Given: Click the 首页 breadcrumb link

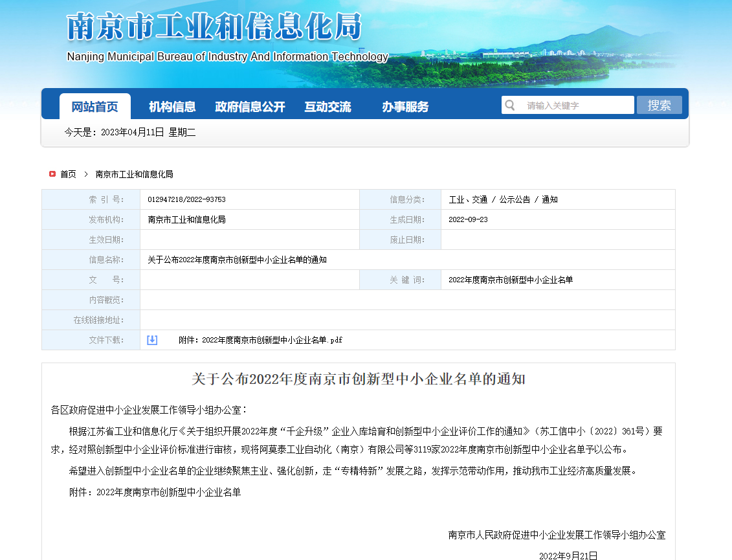Looking at the screenshot, I should click(65, 174).
